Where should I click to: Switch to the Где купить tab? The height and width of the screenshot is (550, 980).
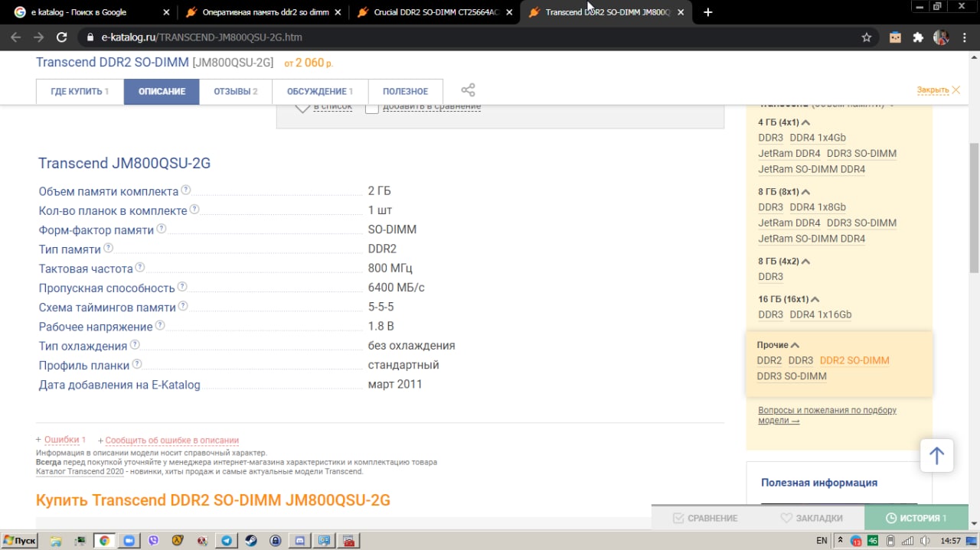click(80, 91)
